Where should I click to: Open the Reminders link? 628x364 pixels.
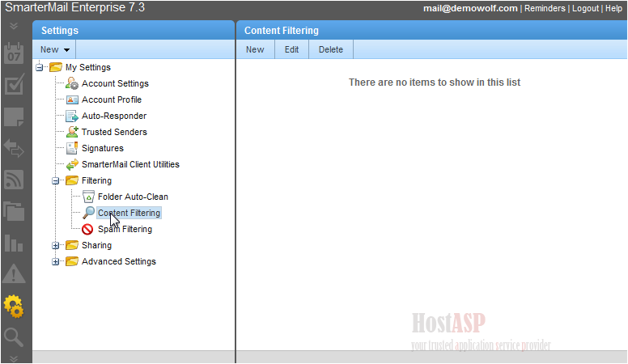click(x=545, y=8)
